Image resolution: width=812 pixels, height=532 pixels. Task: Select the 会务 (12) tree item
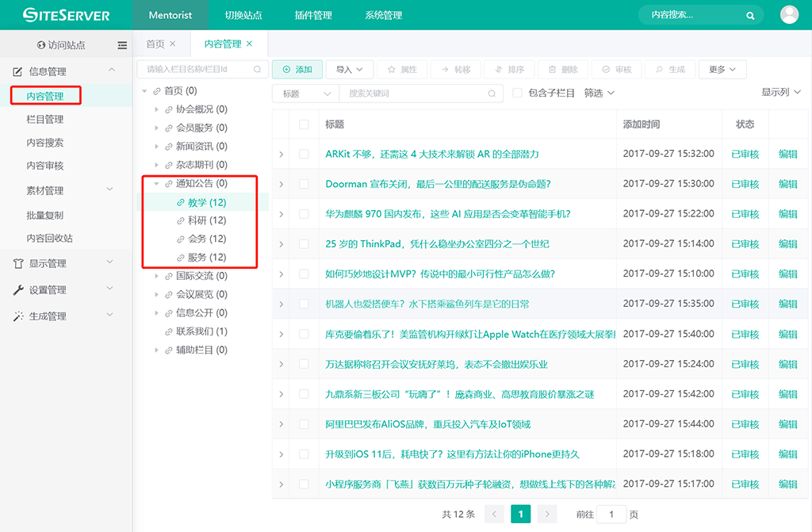pyautogui.click(x=207, y=239)
